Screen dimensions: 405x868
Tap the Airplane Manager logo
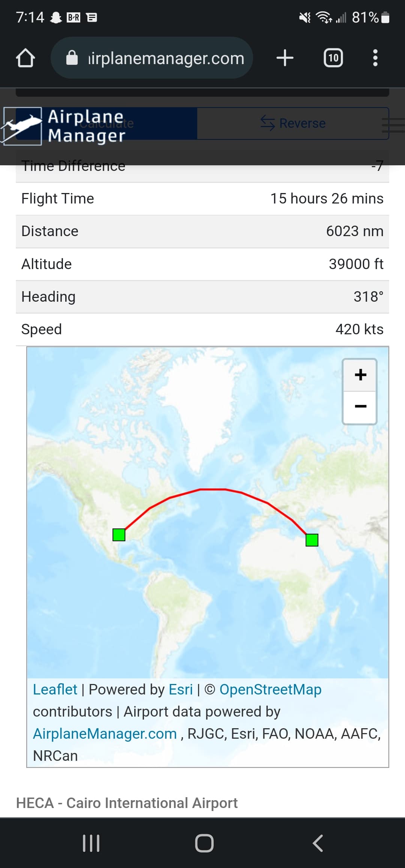tap(64, 126)
